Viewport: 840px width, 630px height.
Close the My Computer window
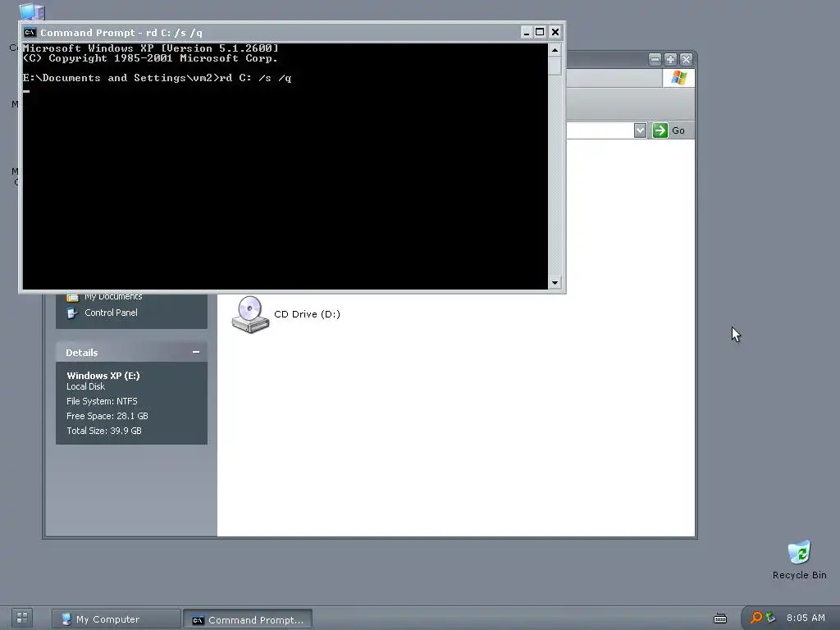pos(686,59)
